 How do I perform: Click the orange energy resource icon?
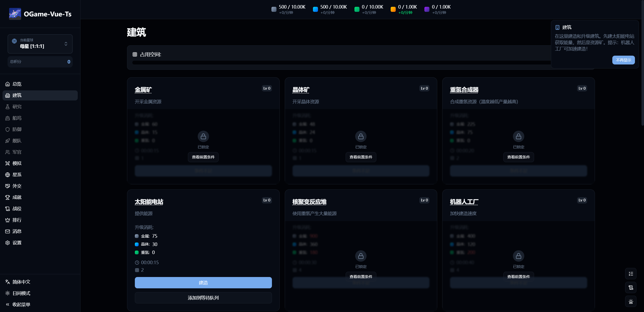coord(393,9)
